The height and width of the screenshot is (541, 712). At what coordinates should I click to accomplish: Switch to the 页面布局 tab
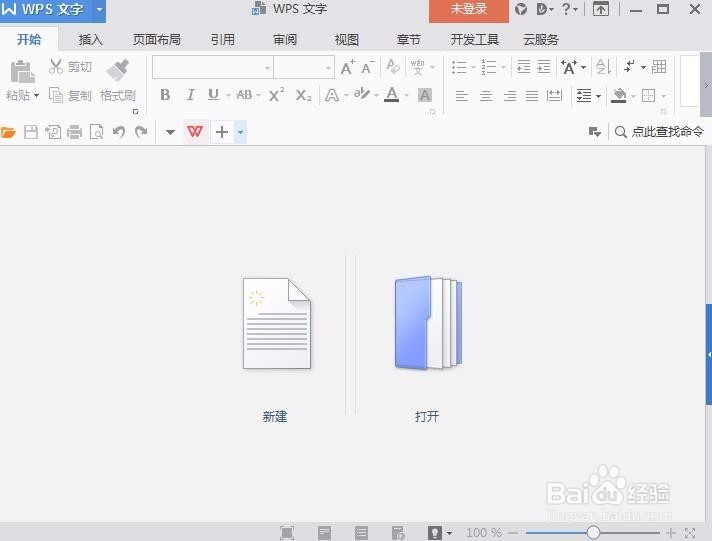[x=157, y=40]
